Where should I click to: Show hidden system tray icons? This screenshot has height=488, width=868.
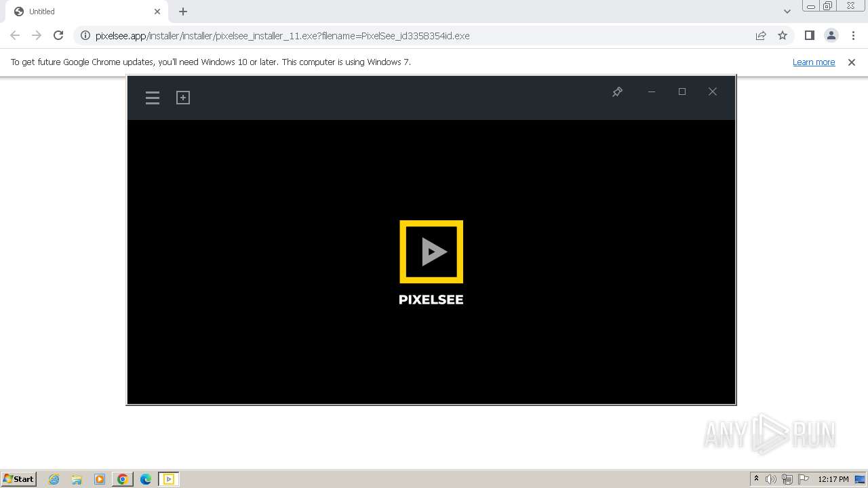757,479
